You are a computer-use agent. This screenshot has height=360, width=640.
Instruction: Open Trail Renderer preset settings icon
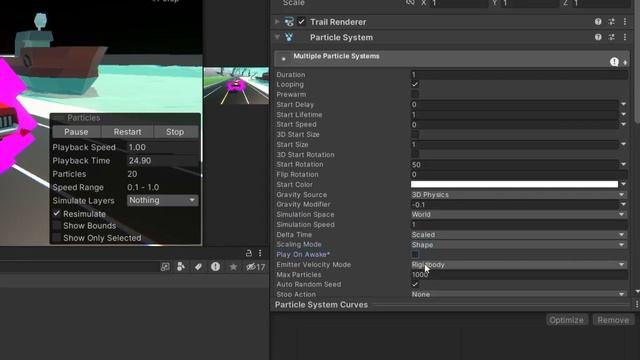(x=611, y=22)
